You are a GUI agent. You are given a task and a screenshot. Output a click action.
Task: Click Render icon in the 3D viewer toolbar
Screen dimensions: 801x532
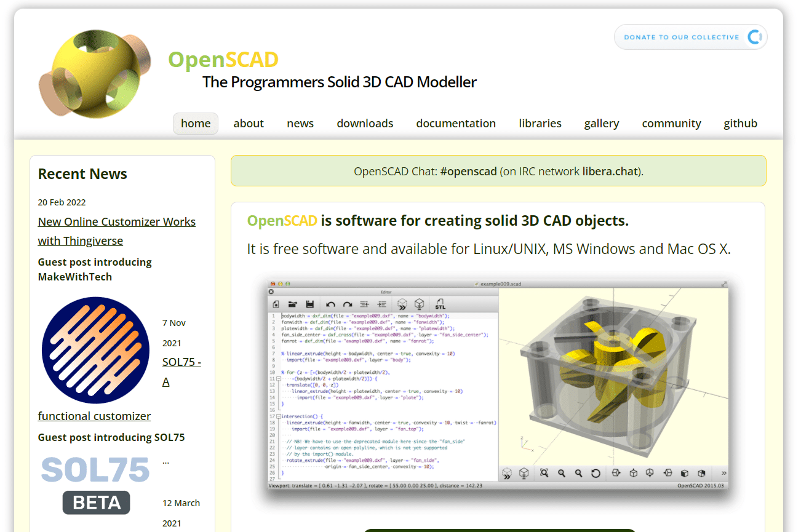coord(524,473)
